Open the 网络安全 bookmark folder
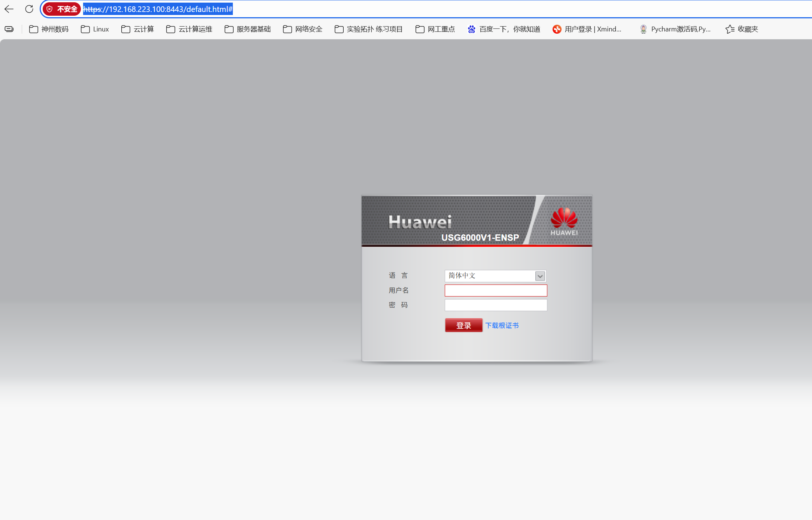Screen dimensions: 812x520 pyautogui.click(x=303, y=29)
